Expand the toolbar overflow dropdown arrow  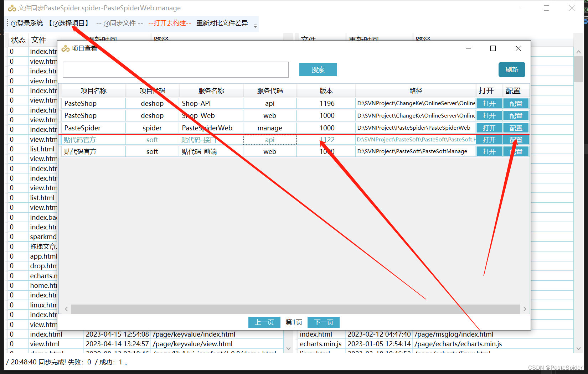[255, 26]
